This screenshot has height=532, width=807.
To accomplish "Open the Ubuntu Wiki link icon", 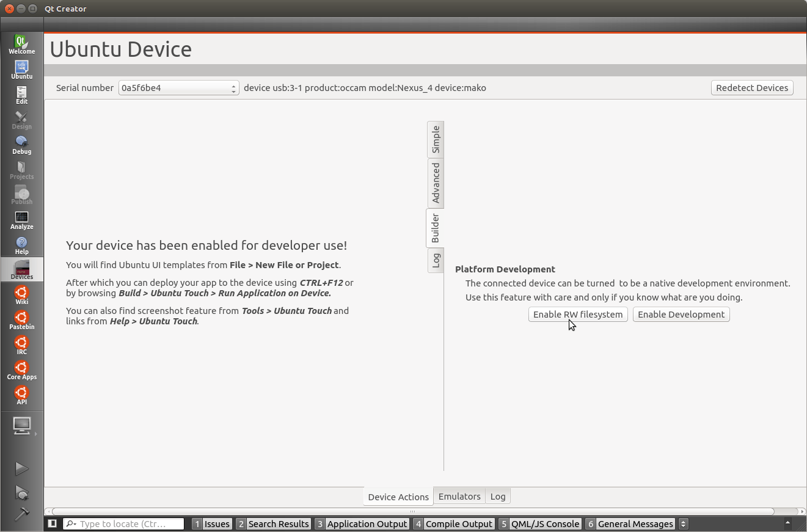I will [x=21, y=295].
